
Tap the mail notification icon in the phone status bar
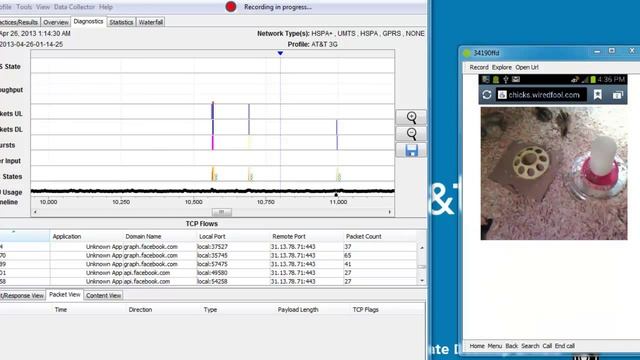pyautogui.click(x=516, y=79)
